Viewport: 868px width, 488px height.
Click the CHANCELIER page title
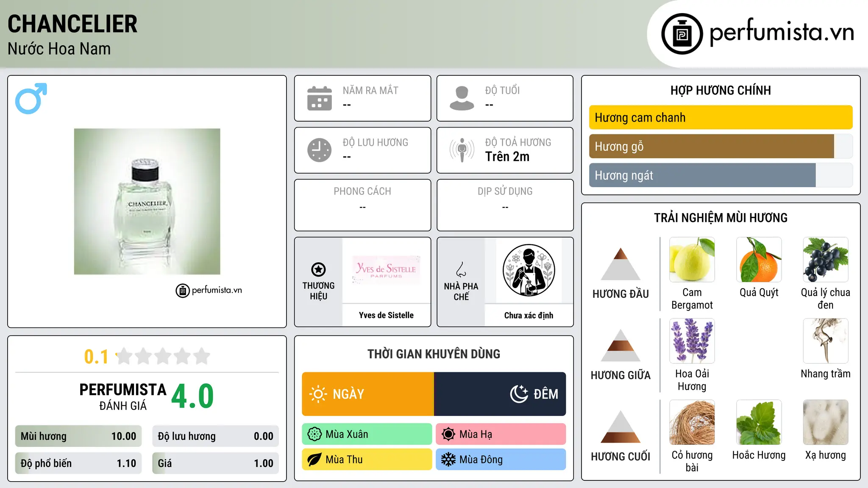click(72, 24)
